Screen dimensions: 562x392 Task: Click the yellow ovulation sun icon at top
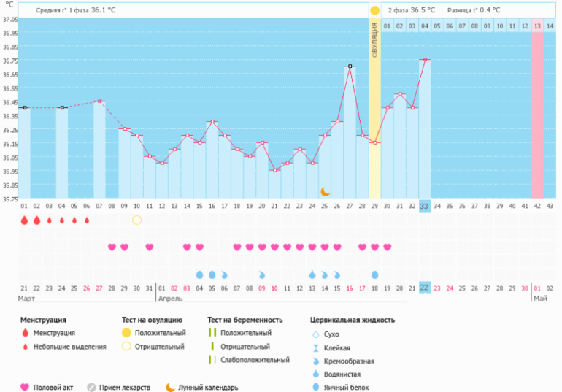(x=374, y=11)
